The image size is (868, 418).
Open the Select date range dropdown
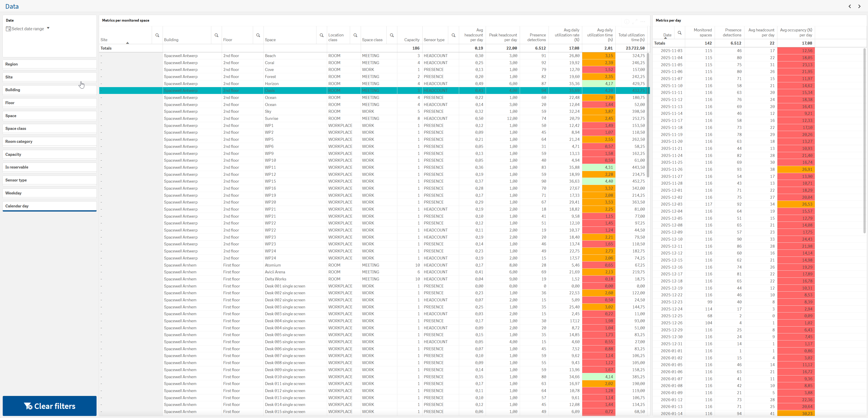click(28, 29)
